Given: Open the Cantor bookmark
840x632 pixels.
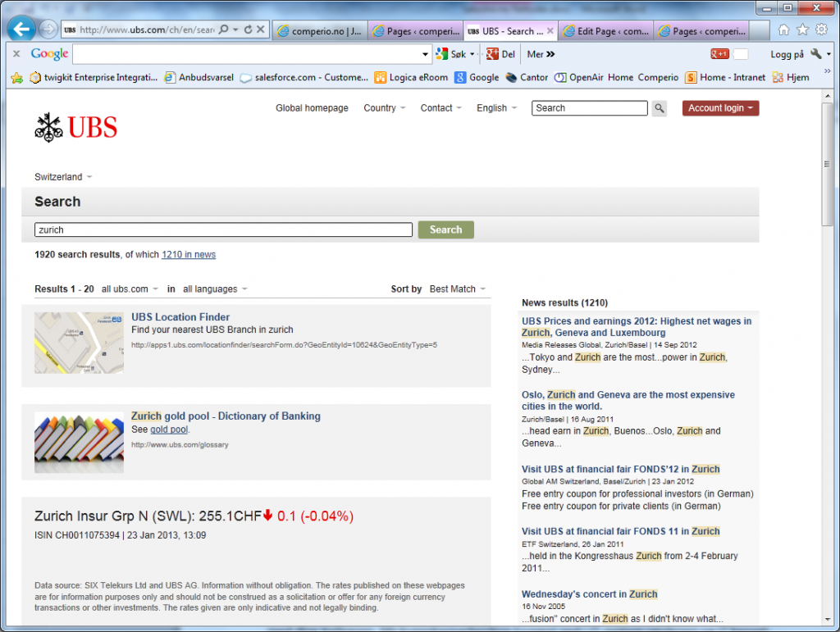Looking at the screenshot, I should (x=527, y=78).
